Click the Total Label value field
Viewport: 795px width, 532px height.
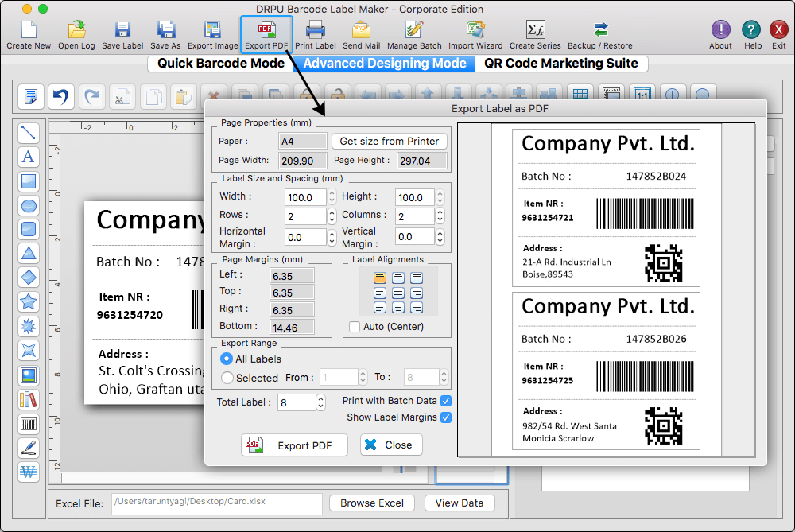pyautogui.click(x=297, y=402)
